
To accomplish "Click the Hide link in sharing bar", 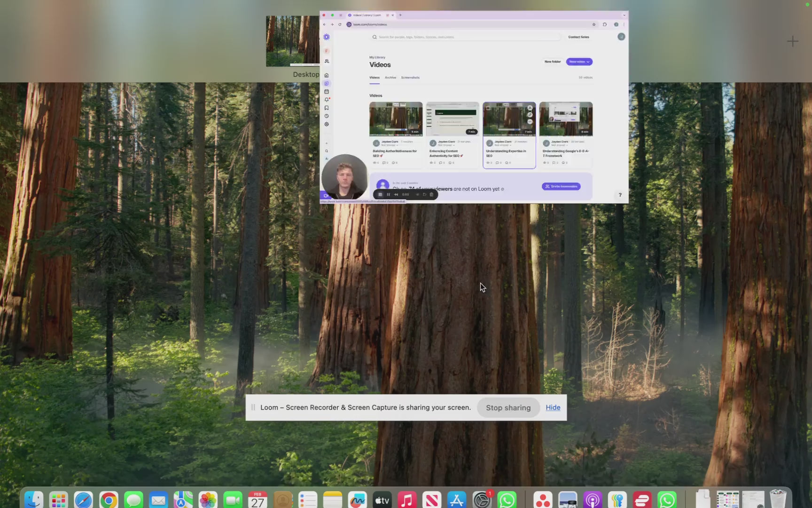I will (553, 408).
